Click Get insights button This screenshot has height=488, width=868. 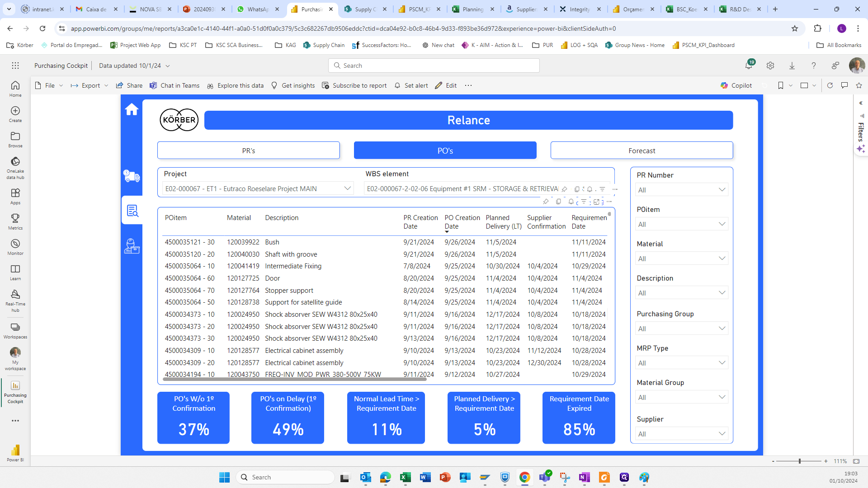(x=293, y=85)
